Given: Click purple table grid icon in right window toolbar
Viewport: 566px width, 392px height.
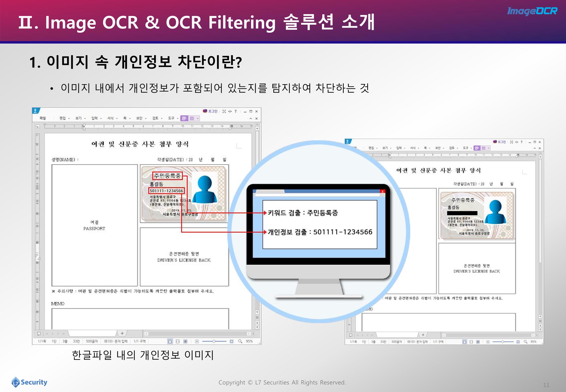Looking at the screenshot, I should (x=484, y=148).
